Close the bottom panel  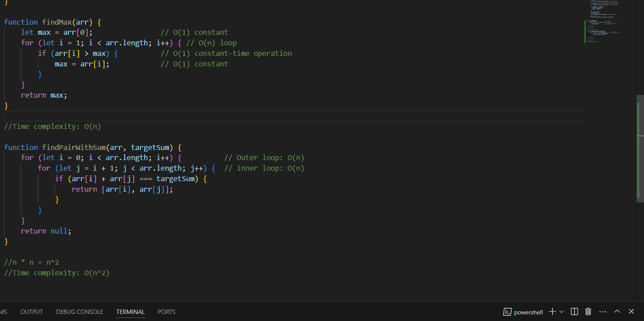click(x=631, y=312)
